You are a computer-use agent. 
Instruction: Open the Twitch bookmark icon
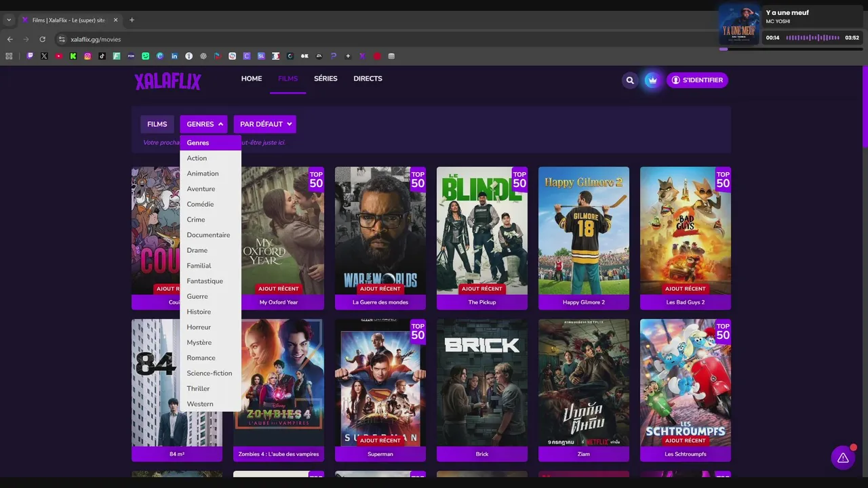tap(30, 56)
